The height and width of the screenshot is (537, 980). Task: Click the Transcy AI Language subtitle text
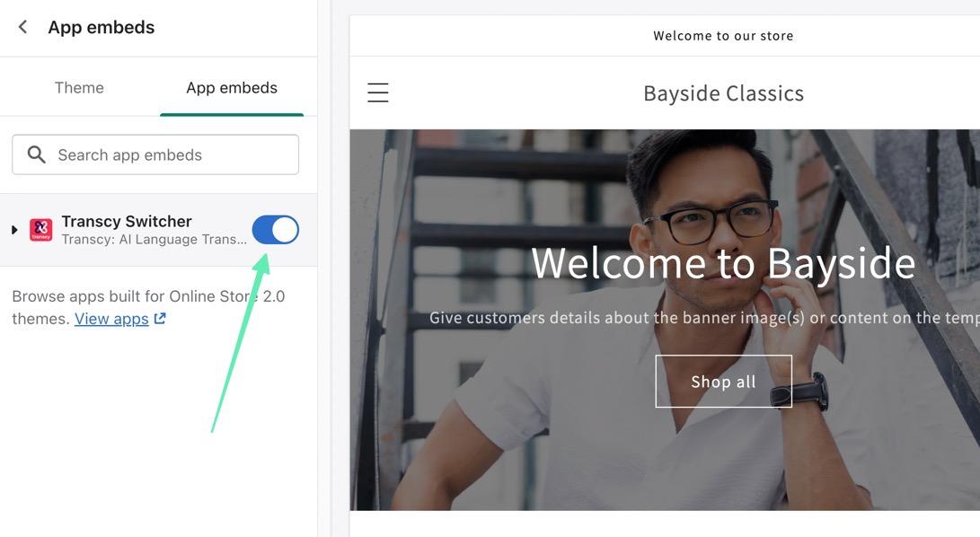[154, 240]
